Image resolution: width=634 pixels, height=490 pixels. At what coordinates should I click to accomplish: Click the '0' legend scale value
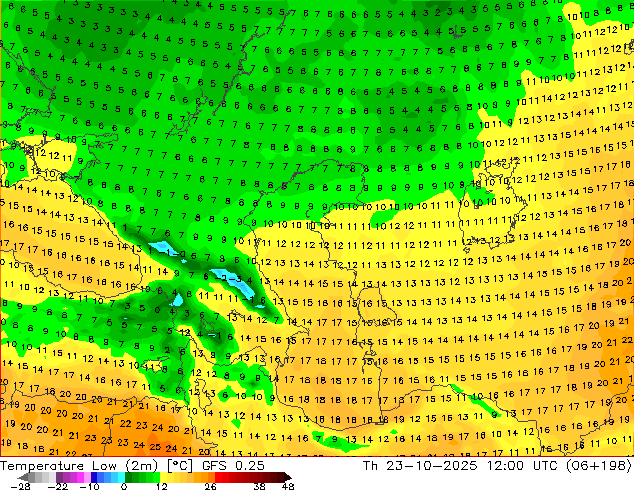pos(124,486)
